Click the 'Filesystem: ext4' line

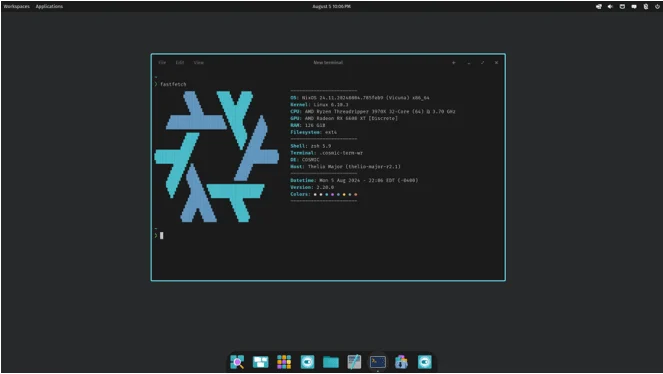tap(313, 132)
